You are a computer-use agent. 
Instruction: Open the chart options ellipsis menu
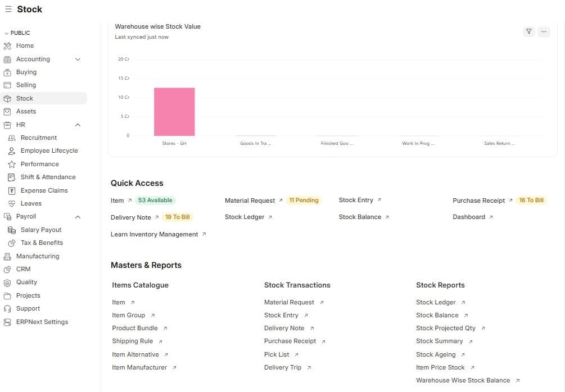pos(544,31)
